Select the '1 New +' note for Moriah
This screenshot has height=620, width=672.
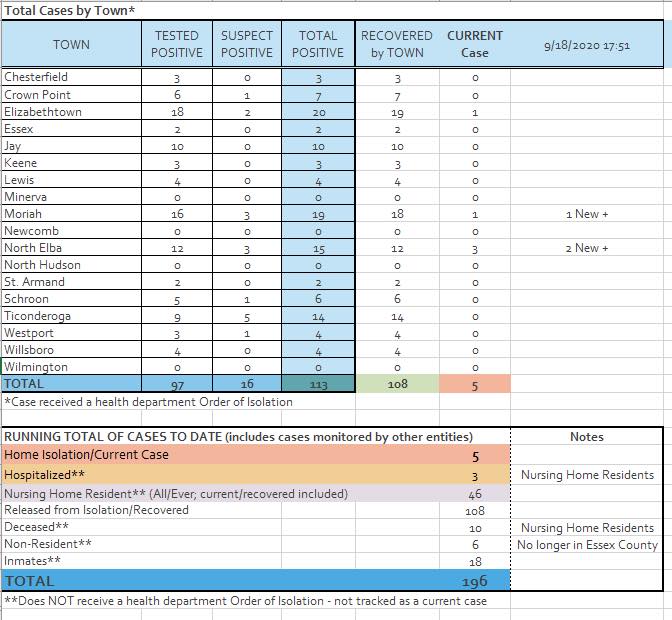point(587,214)
